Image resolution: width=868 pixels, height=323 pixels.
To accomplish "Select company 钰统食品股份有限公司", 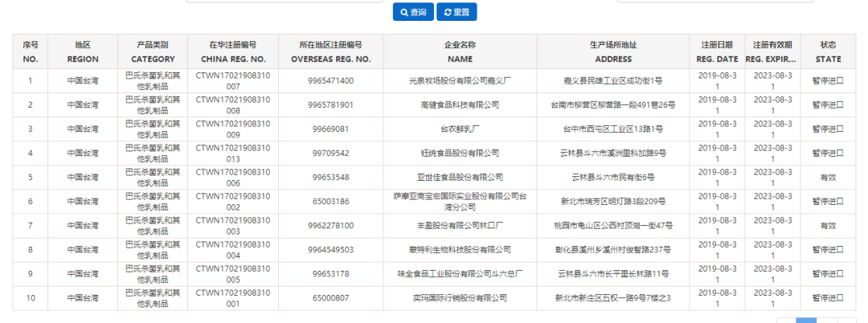I will 460,153.
